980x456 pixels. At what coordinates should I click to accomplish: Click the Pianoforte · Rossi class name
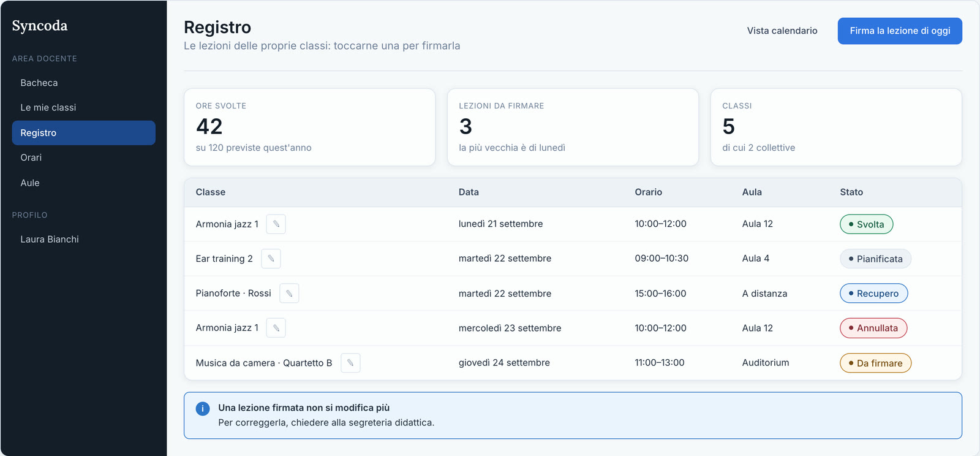pos(233,294)
